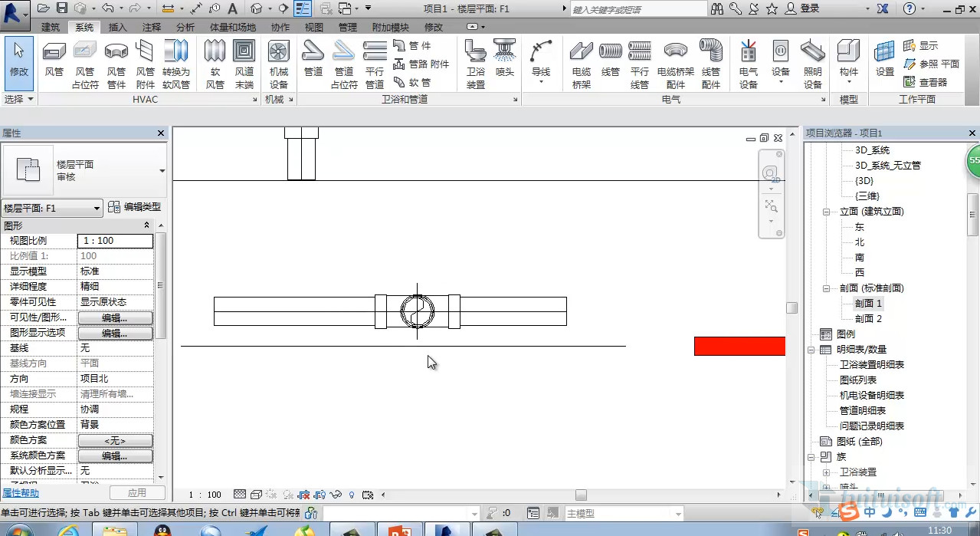Expand the 卫浴装置 family tree node
The image size is (980, 536).
(x=826, y=472)
